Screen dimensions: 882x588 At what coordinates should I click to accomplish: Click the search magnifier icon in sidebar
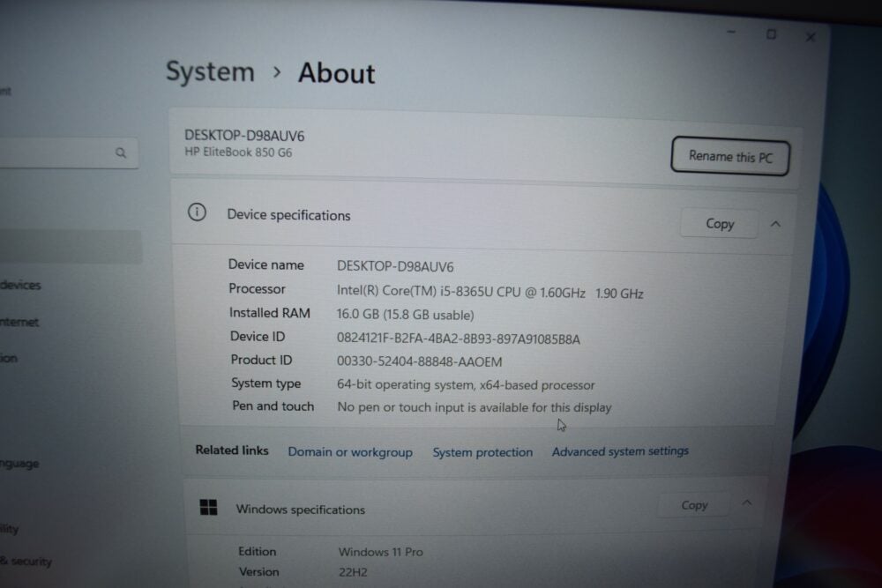point(120,153)
